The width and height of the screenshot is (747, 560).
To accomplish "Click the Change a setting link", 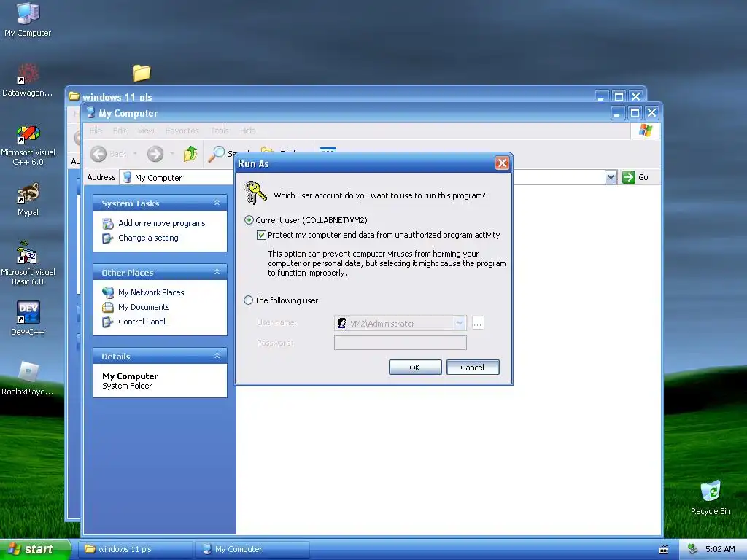I will click(x=148, y=238).
